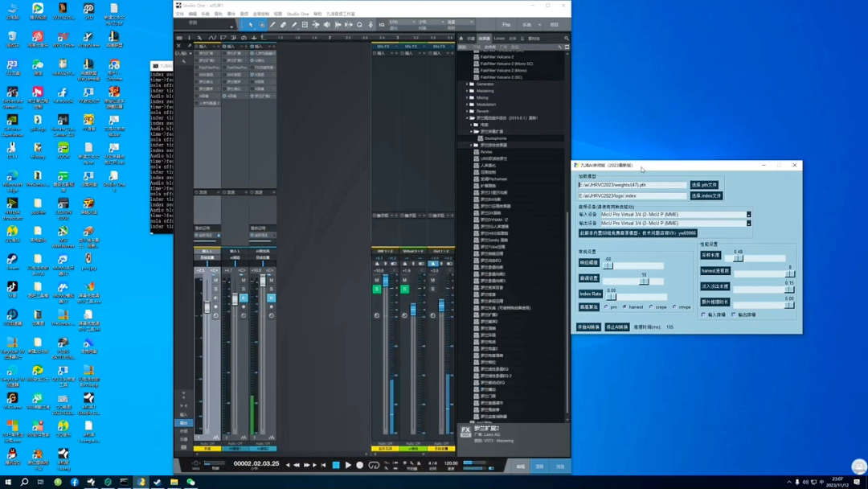Select the Split tool in toolbar
This screenshot has width=868, height=489.
(272, 24)
